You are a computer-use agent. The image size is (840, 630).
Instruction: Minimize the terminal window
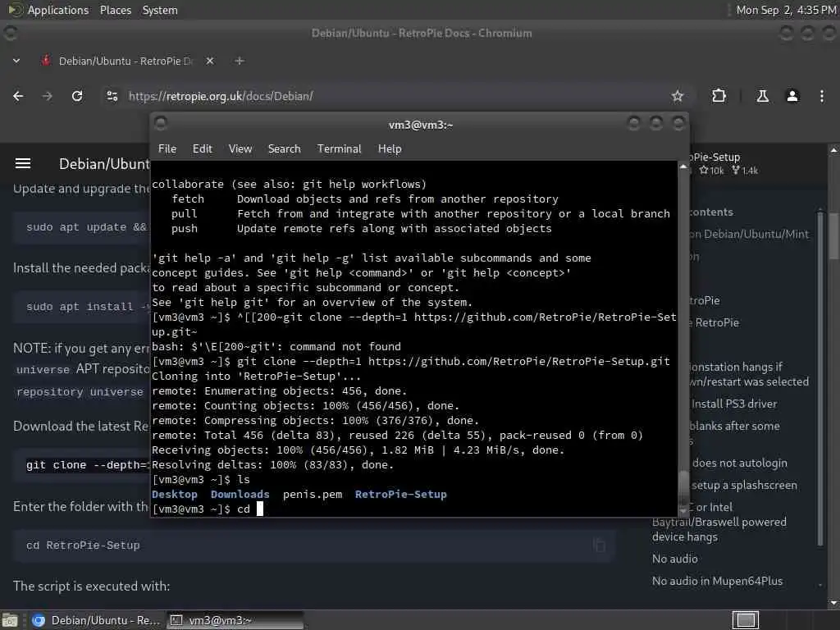634,124
